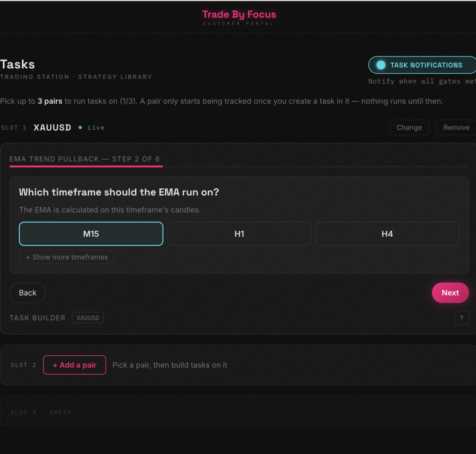Click the Next button
Image resolution: width=476 pixels, height=454 pixels.
(x=450, y=293)
